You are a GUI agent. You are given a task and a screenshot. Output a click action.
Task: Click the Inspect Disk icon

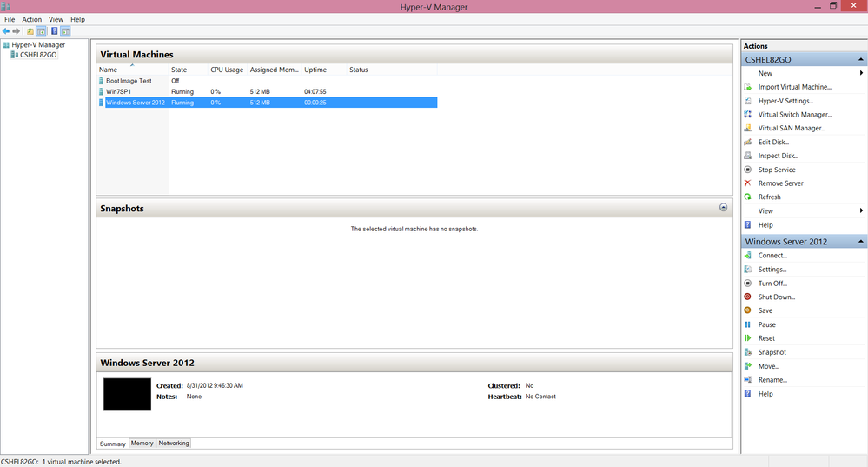(x=748, y=156)
